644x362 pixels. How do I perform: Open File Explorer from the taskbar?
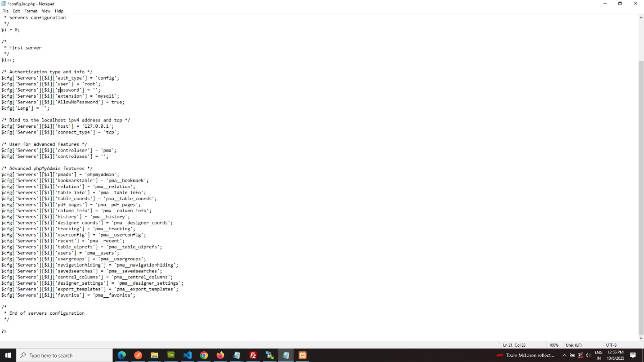point(154,355)
